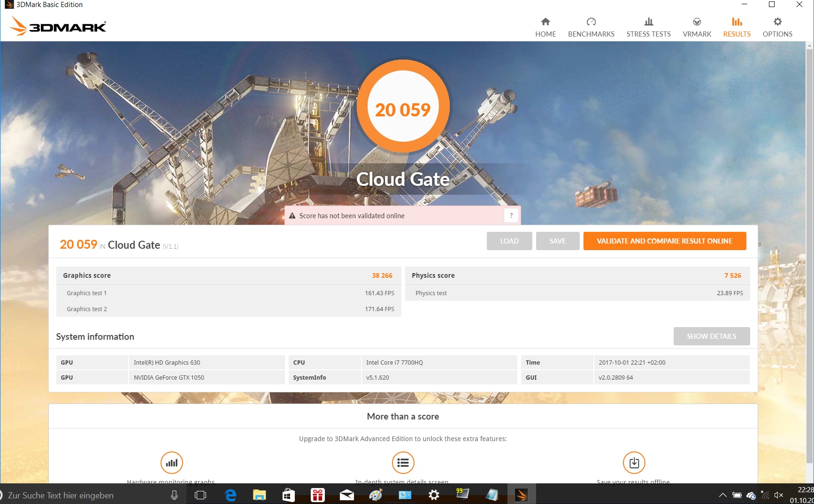814x504 pixels.
Task: Open Microsoft Edge from the taskbar
Action: coord(230,495)
